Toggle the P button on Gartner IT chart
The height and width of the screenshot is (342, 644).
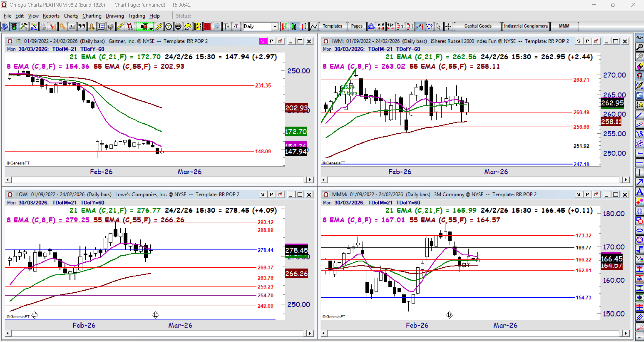point(272,41)
